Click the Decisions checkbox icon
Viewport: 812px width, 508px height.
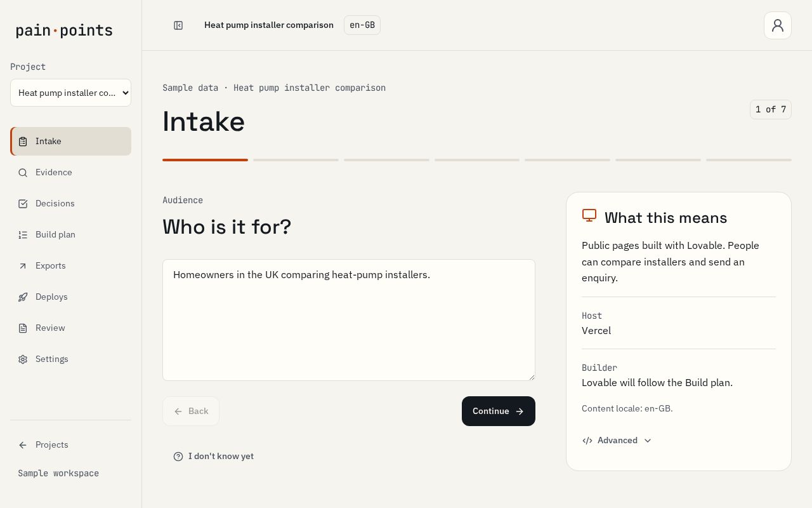coord(23,204)
